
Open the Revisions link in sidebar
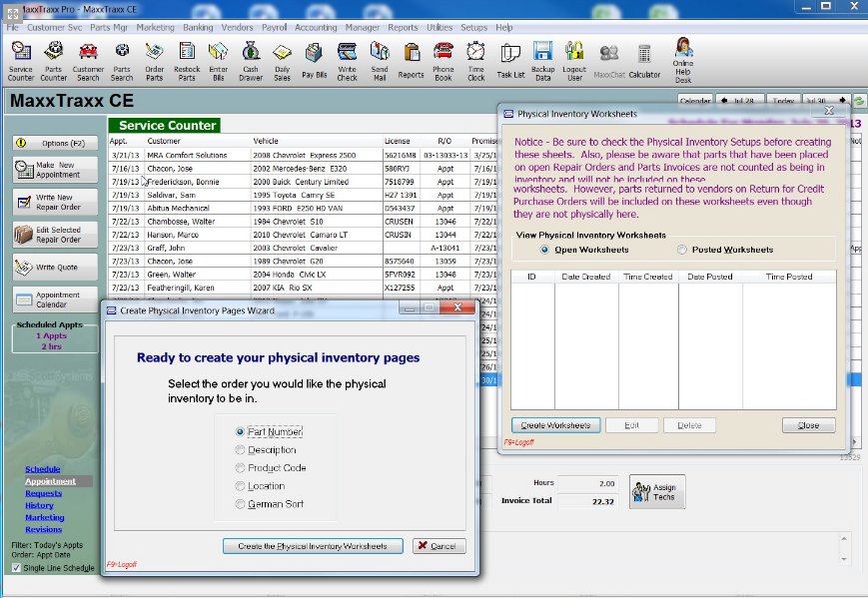point(43,530)
